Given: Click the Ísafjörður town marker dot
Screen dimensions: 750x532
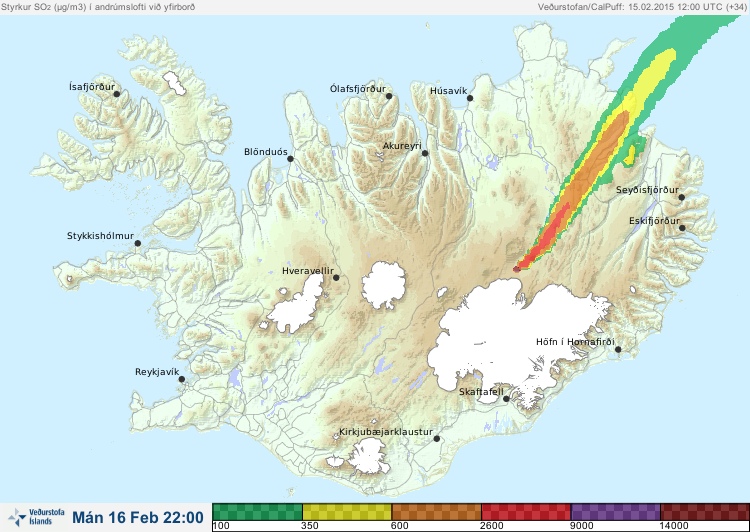Looking at the screenshot, I should click(x=117, y=94).
